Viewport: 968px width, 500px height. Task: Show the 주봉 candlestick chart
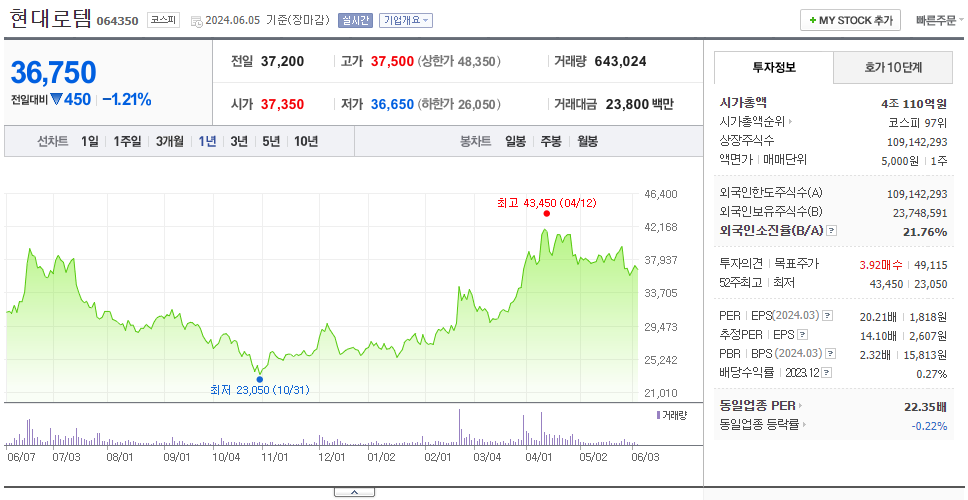pos(551,141)
